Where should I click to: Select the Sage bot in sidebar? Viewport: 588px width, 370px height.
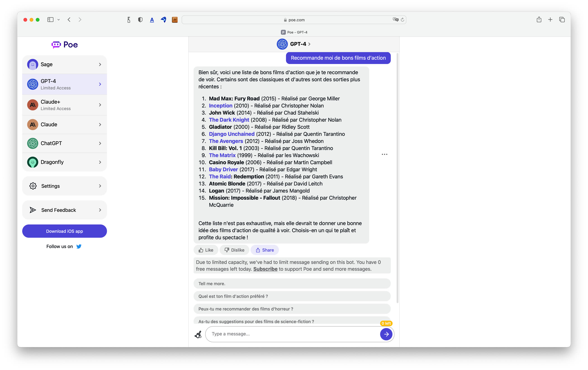(x=64, y=64)
